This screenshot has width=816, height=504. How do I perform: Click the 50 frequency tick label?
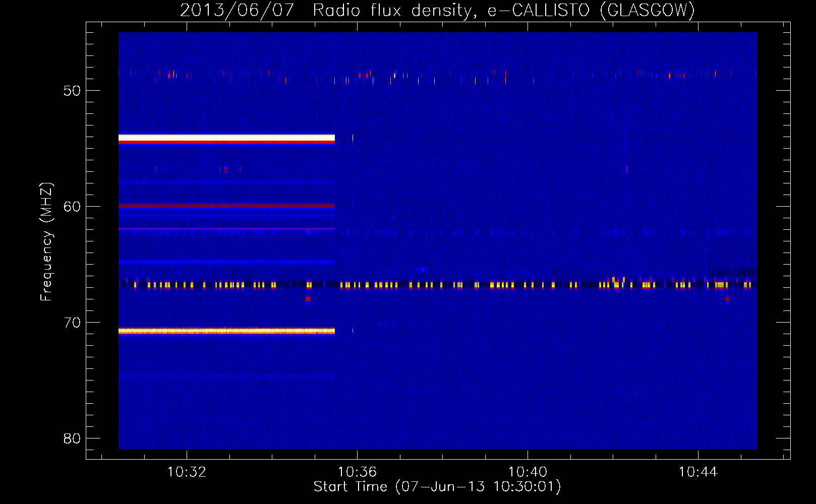(72, 91)
